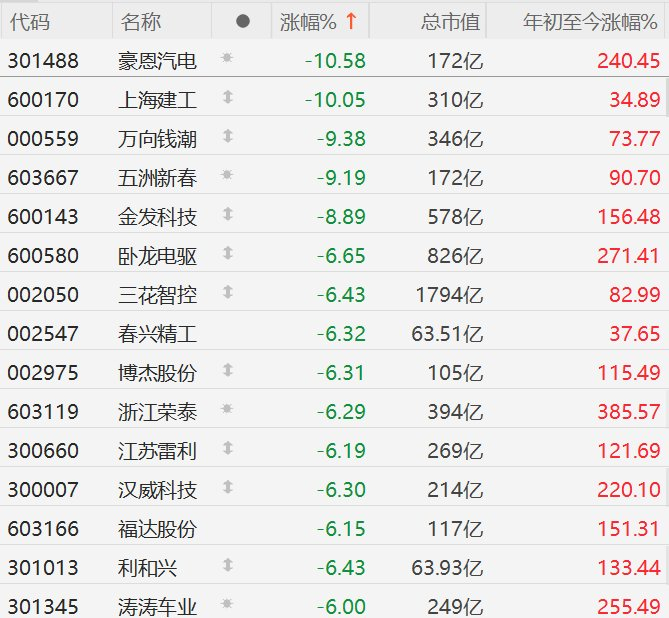
Task: Open stock 浙江荣泰
Action: click(x=157, y=412)
